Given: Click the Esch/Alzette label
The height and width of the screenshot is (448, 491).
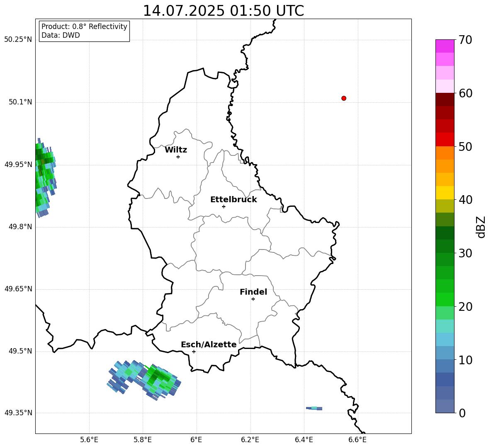Looking at the screenshot, I should 209,344.
